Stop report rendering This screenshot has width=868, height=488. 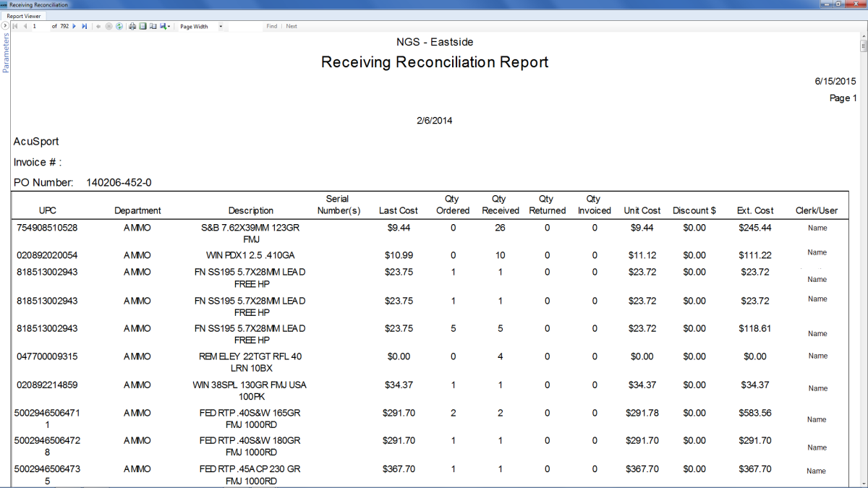(x=109, y=26)
